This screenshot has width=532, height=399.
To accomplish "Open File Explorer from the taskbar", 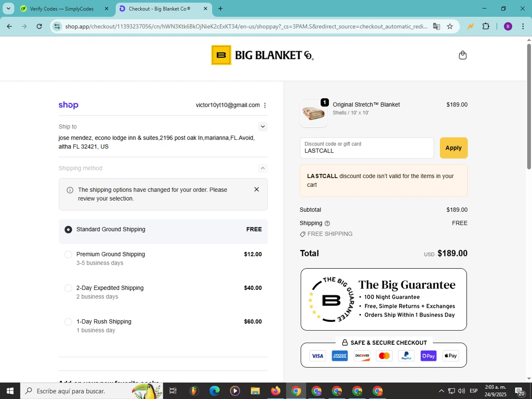I will click(x=255, y=391).
